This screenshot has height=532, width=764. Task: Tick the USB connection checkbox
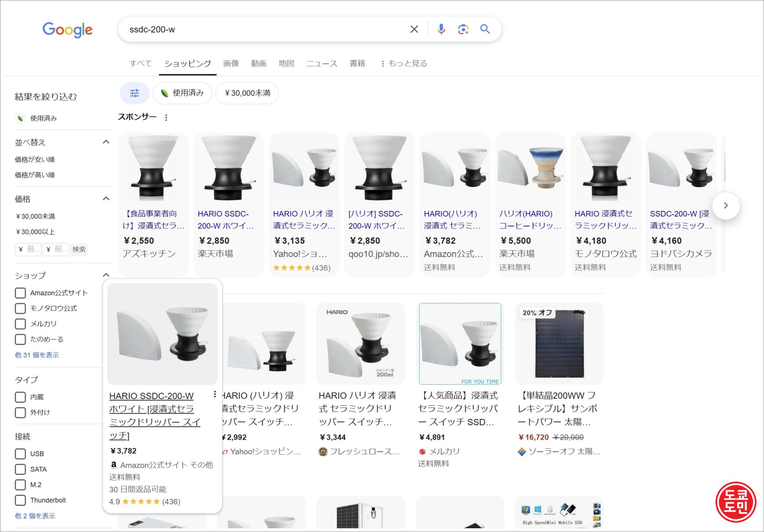click(x=20, y=454)
